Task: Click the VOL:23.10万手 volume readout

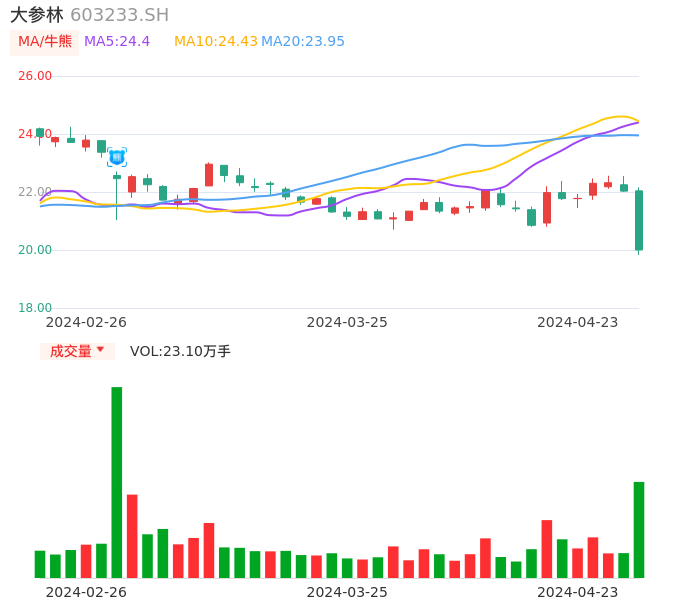Action: point(180,351)
